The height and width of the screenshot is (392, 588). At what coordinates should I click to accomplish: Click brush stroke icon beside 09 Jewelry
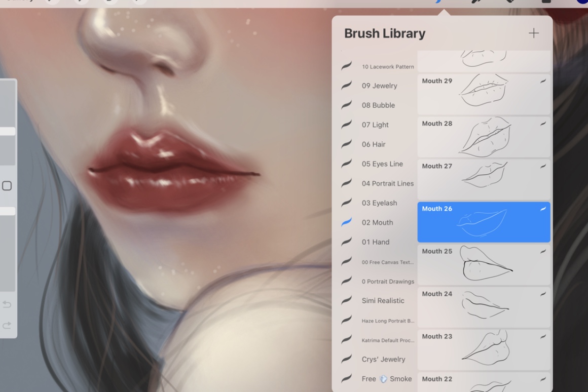coord(347,85)
